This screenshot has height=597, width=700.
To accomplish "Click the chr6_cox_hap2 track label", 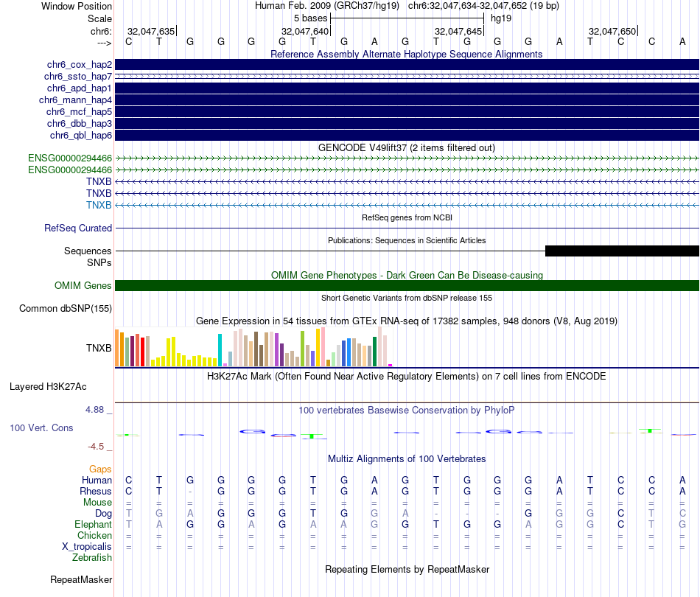I will [x=77, y=65].
